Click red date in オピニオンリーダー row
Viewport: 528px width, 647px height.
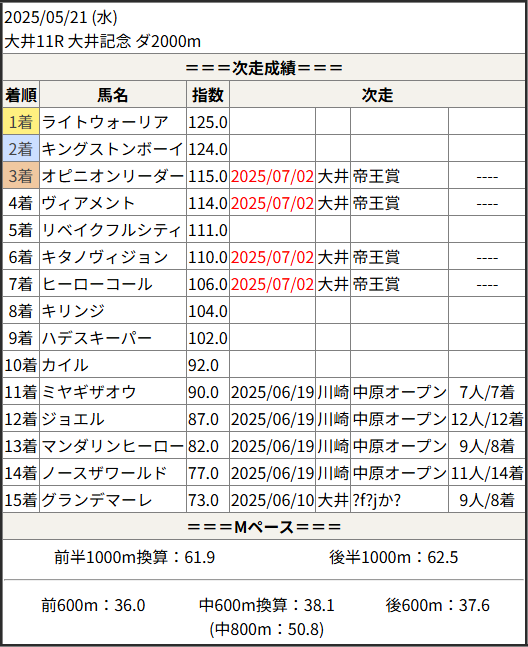[x=272, y=176]
